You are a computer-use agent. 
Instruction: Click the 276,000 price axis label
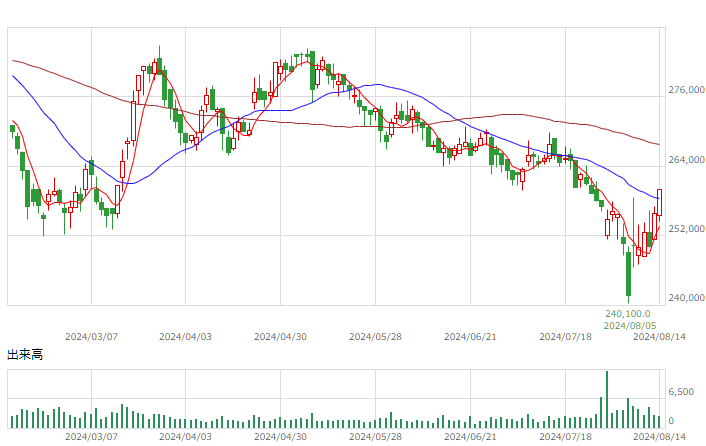(686, 90)
